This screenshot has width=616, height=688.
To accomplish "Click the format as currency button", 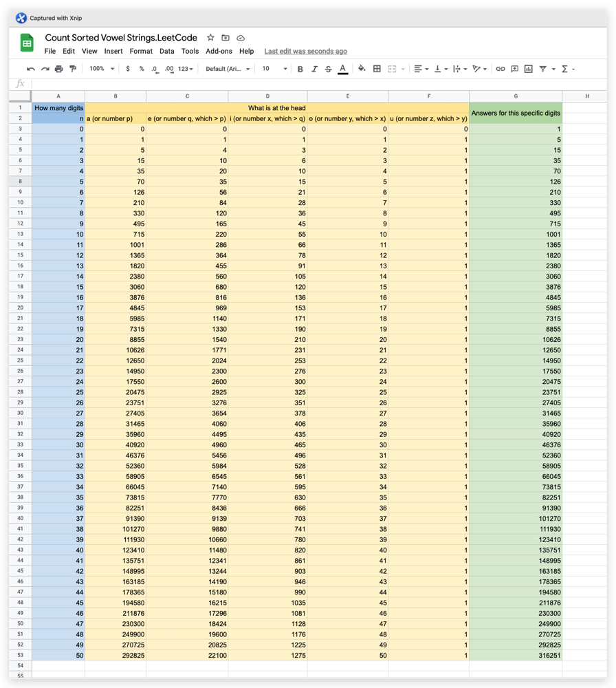I will click(x=128, y=69).
